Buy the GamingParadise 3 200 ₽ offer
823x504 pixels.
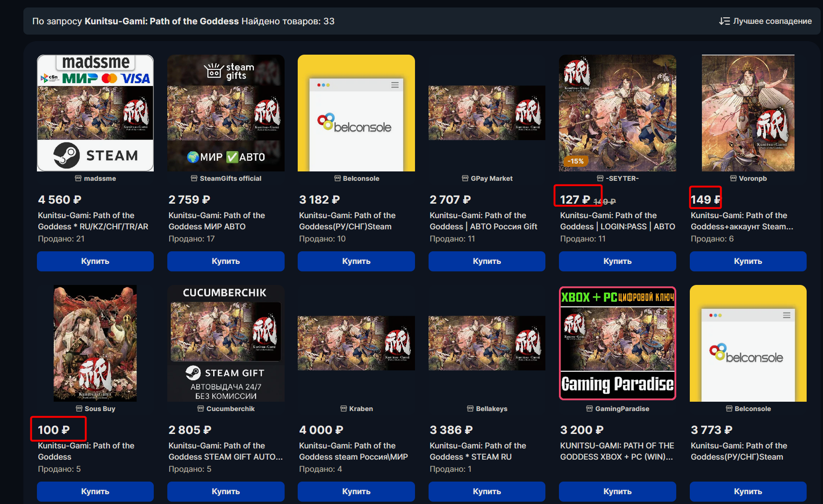(x=617, y=491)
